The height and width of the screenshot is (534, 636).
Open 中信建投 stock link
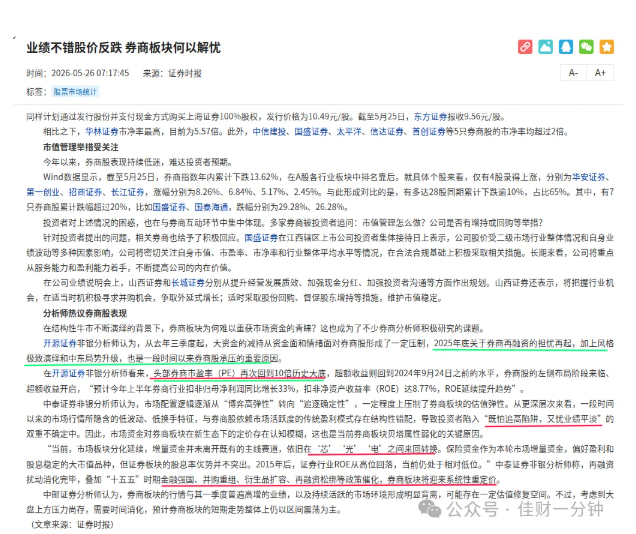(x=269, y=132)
